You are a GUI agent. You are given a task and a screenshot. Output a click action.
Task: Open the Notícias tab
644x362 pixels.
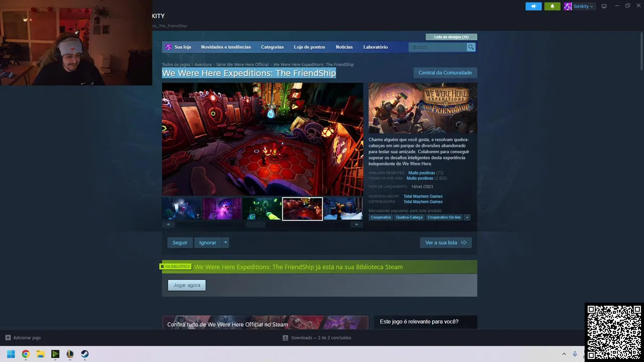[344, 47]
